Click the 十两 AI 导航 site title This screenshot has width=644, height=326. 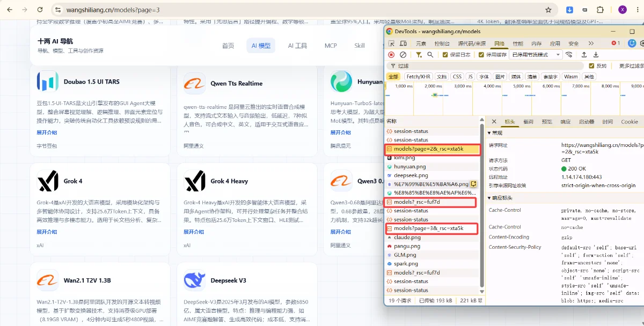tap(55, 41)
